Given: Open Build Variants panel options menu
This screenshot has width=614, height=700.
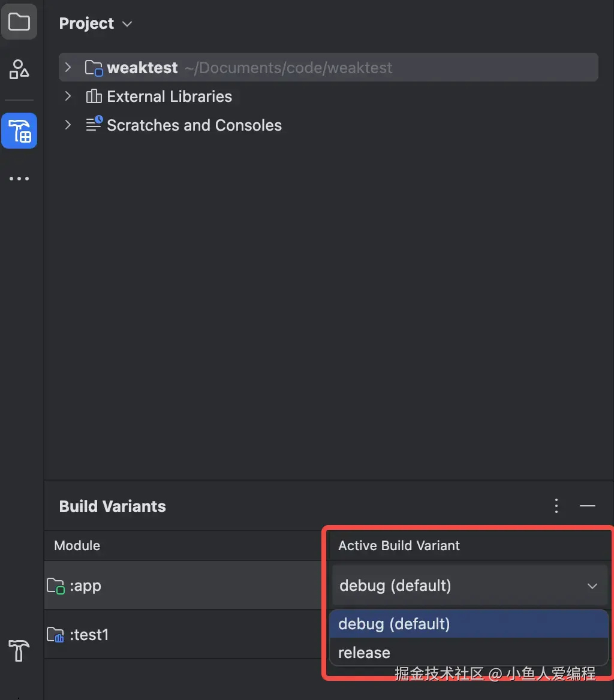Looking at the screenshot, I should click(556, 506).
